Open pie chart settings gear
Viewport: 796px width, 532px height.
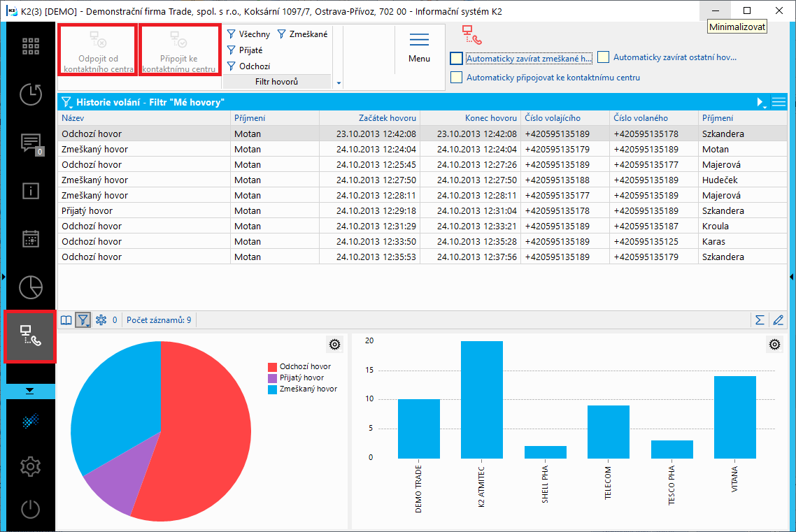[x=334, y=344]
